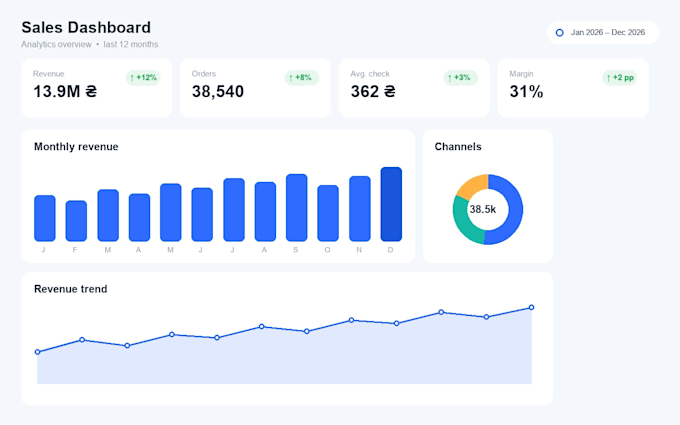Click the 38.5k total in donut center
Image resolution: width=680 pixels, height=425 pixels.
[483, 209]
